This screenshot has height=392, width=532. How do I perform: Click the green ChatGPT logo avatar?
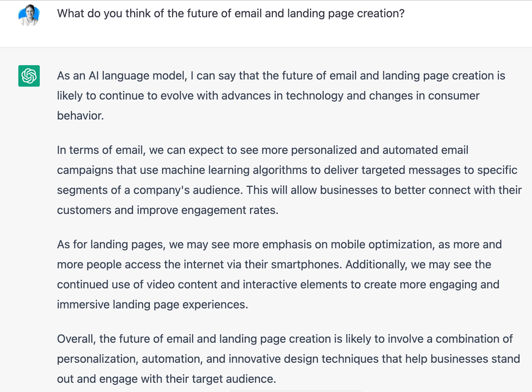[x=29, y=76]
